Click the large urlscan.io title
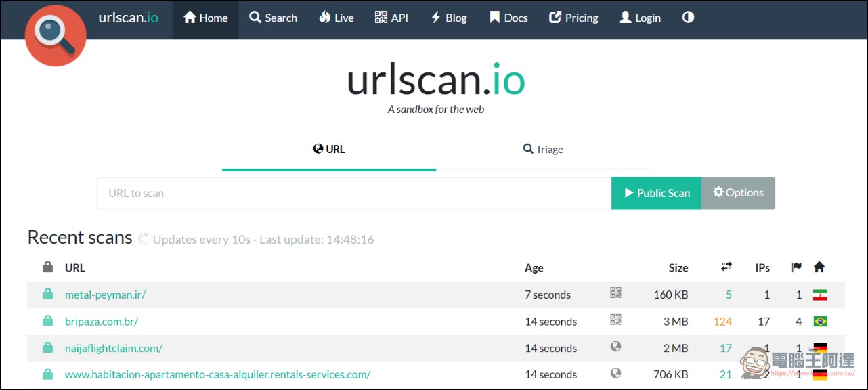Screen dimensions: 868x390 click(435, 79)
